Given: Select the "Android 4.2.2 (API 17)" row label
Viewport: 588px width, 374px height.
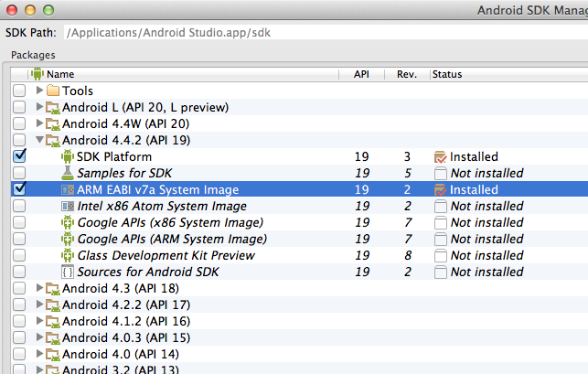Looking at the screenshot, I should 126,305.
